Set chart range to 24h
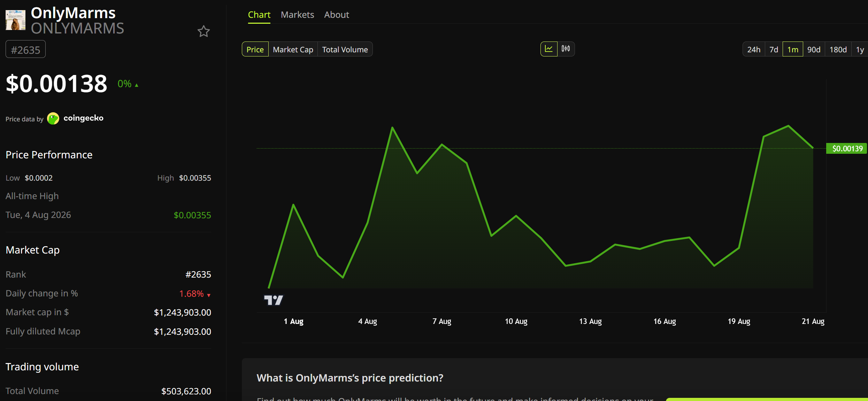This screenshot has width=868, height=401. [x=754, y=49]
